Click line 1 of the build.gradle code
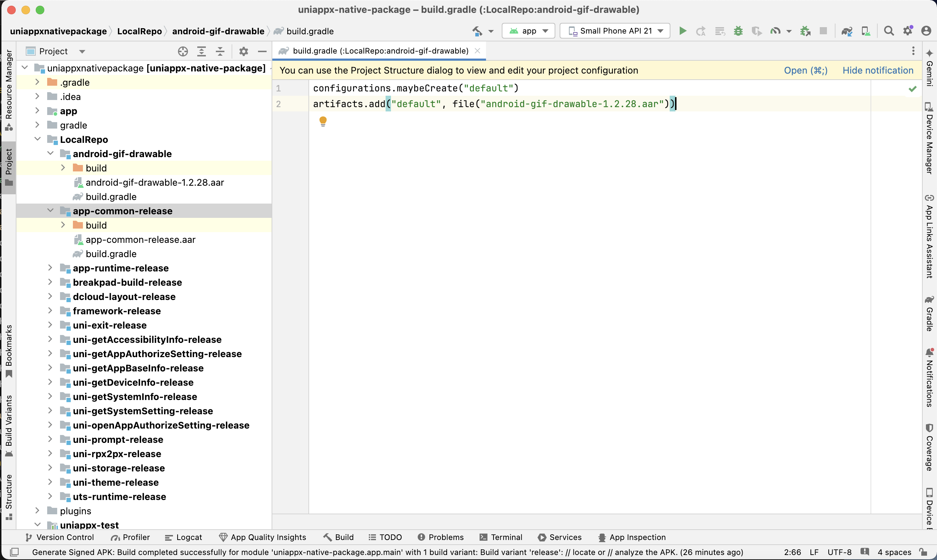The width and height of the screenshot is (937, 560). point(416,88)
